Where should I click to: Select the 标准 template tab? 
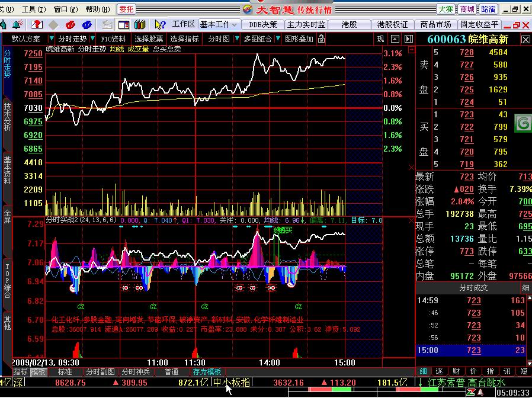(x=65, y=372)
